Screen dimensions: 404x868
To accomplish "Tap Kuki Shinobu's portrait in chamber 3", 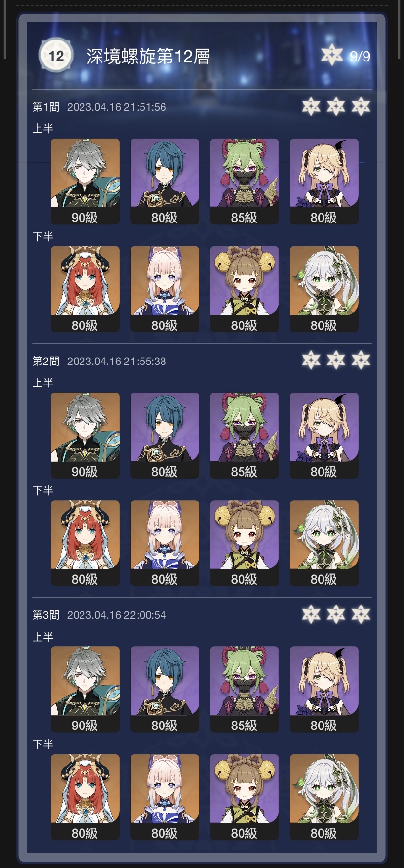I will tap(244, 689).
